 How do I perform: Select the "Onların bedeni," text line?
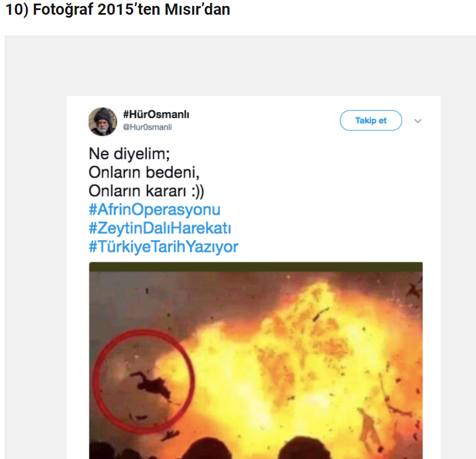144,173
